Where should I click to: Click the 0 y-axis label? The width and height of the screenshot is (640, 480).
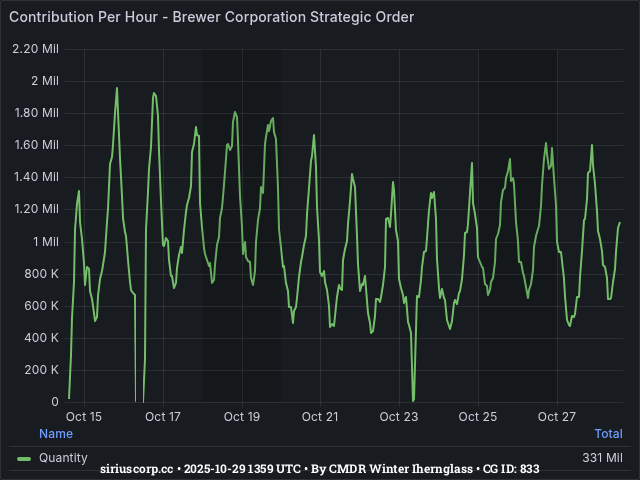(55, 402)
